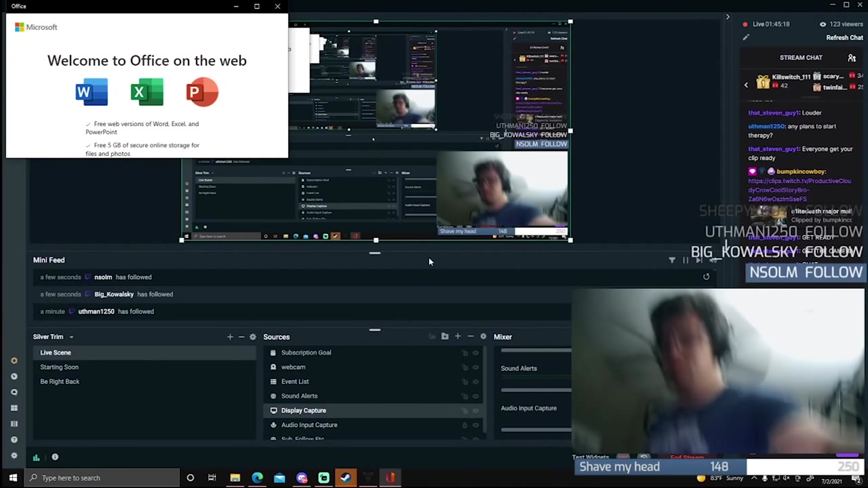Click the info icon next to stats
This screenshot has height=488, width=868.
click(55, 457)
